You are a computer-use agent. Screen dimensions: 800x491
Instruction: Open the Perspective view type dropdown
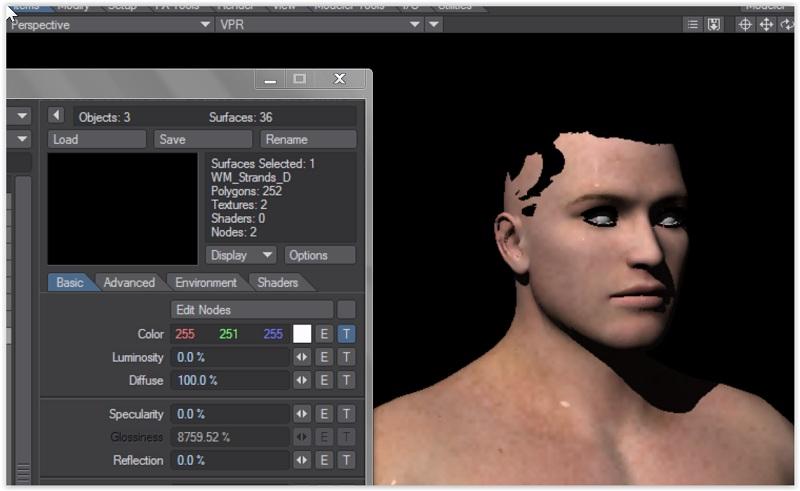tap(110, 24)
